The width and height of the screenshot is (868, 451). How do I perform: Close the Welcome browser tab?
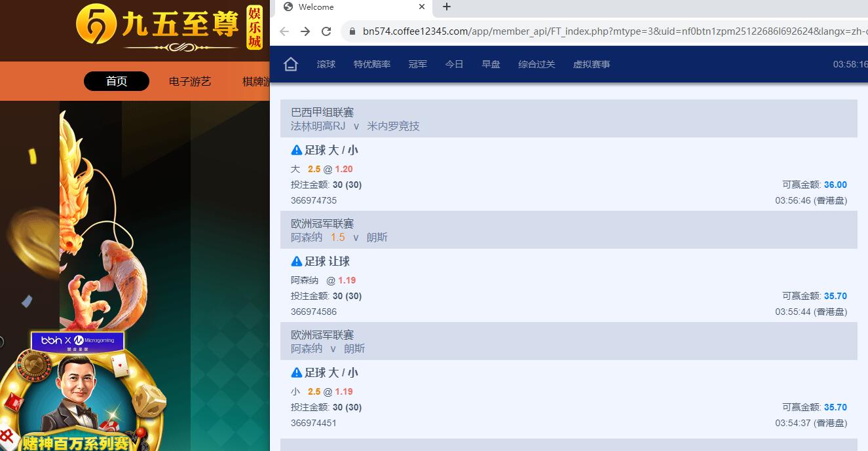[423, 7]
